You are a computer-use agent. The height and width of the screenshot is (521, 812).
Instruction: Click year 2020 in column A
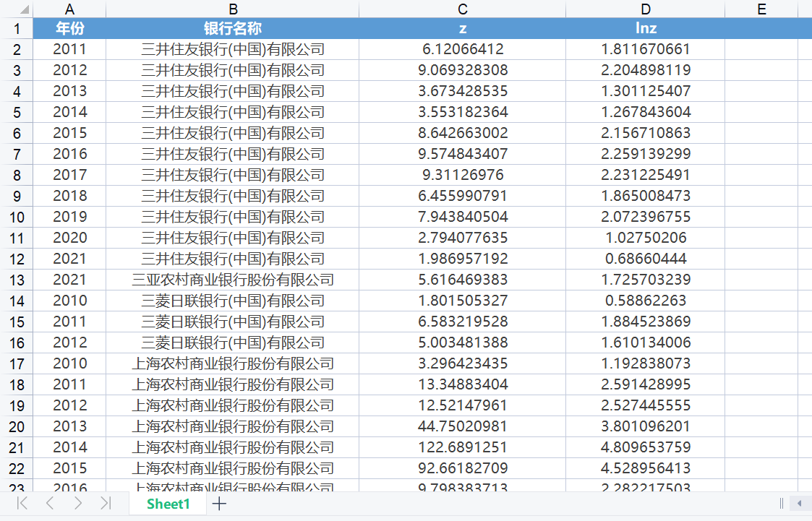pos(69,238)
